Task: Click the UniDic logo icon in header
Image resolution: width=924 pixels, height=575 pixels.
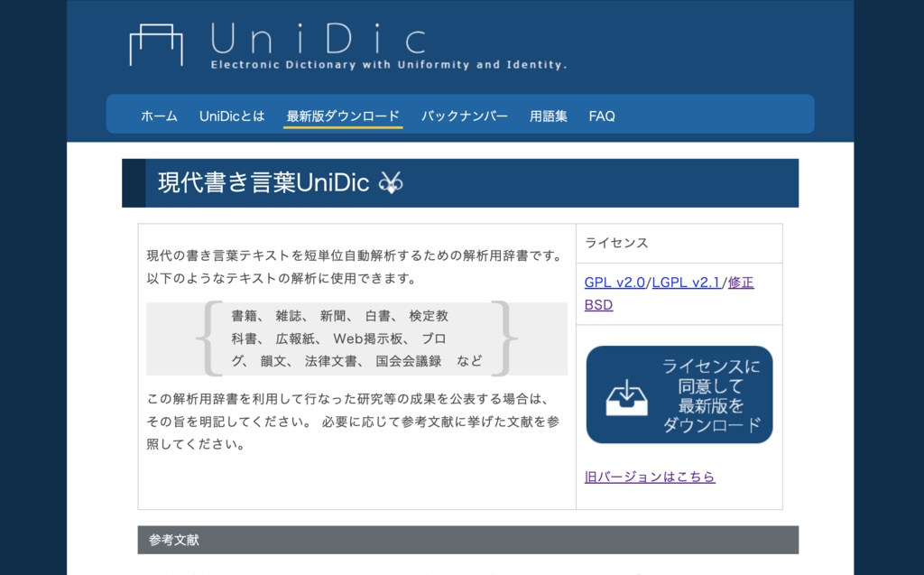Action: pyautogui.click(x=156, y=45)
